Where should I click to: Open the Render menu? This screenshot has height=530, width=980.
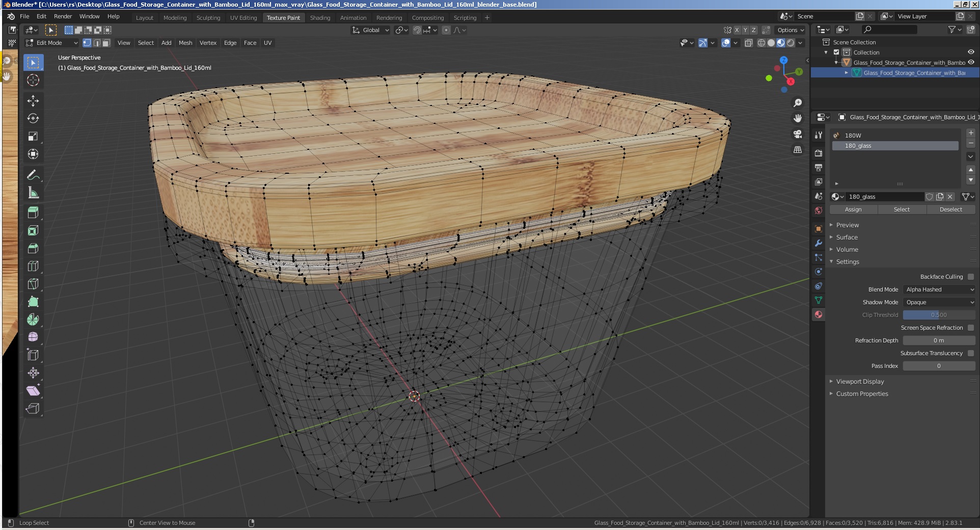(x=63, y=16)
